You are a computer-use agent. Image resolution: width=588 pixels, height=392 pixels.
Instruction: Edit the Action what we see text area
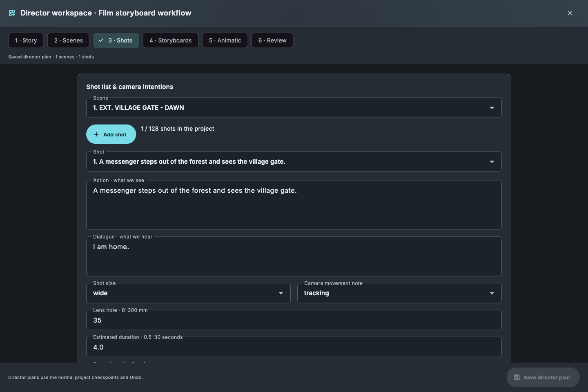(294, 205)
